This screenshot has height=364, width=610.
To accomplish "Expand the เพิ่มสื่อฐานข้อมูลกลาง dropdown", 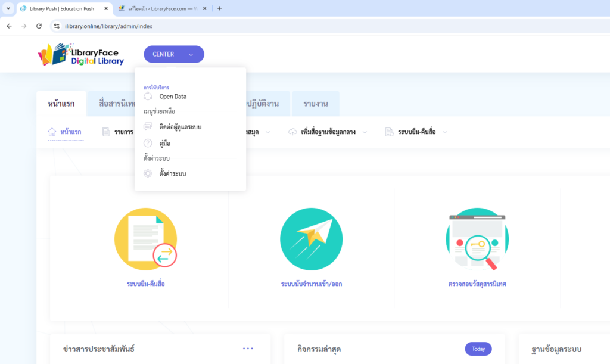I will click(x=364, y=132).
